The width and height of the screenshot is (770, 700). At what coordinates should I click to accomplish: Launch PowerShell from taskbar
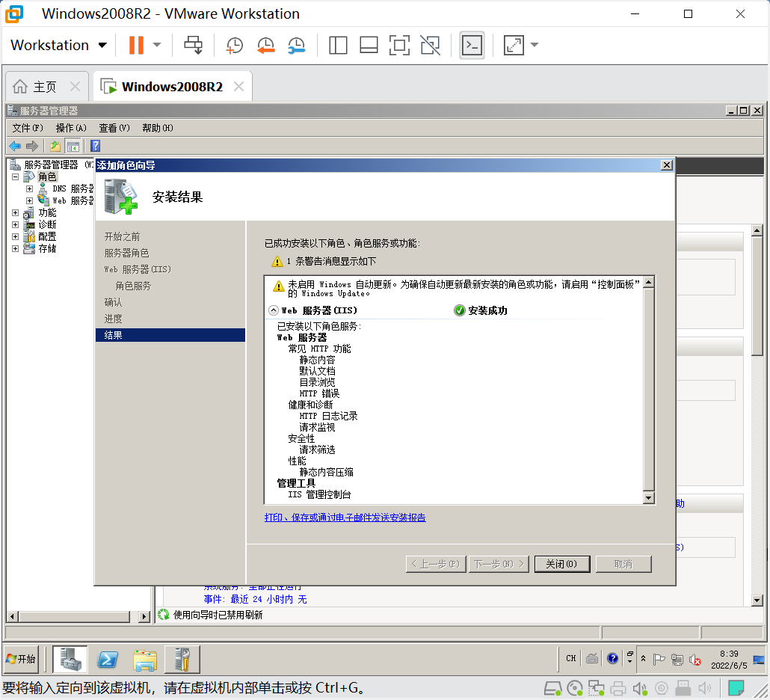click(x=108, y=659)
